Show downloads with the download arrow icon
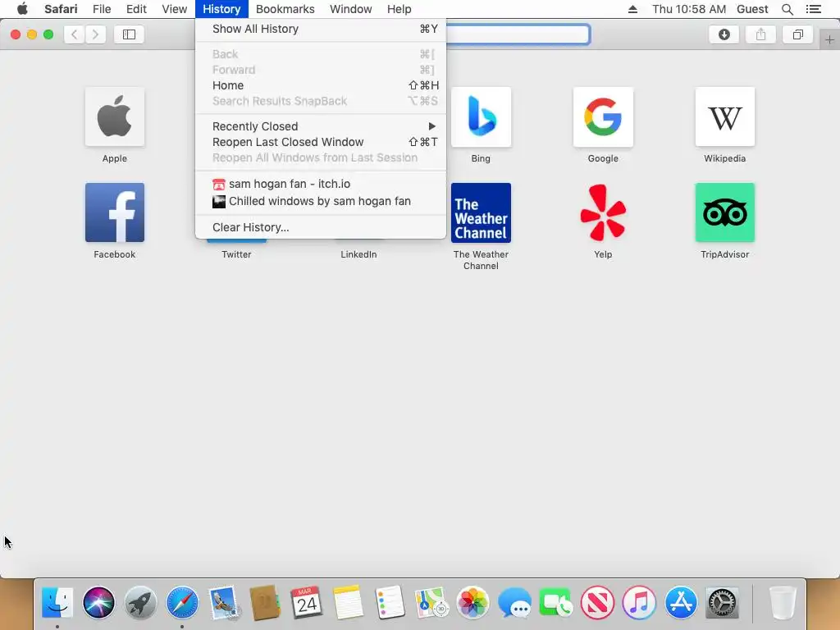 (724, 34)
